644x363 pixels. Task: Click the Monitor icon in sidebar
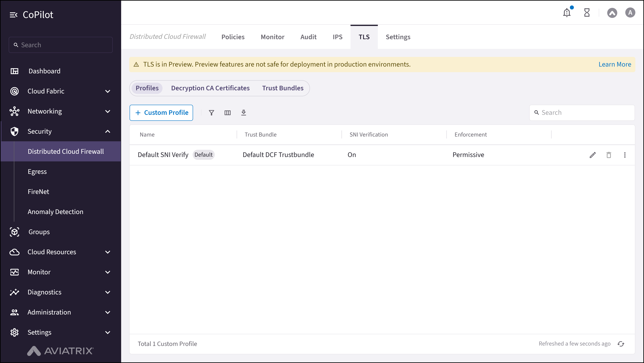(15, 272)
